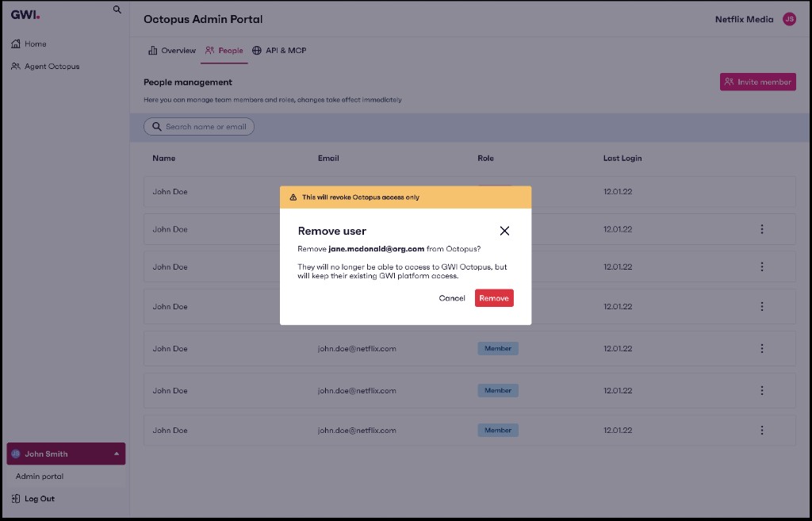Confirm with the red Remove button
This screenshot has height=521, width=812.
click(x=494, y=298)
